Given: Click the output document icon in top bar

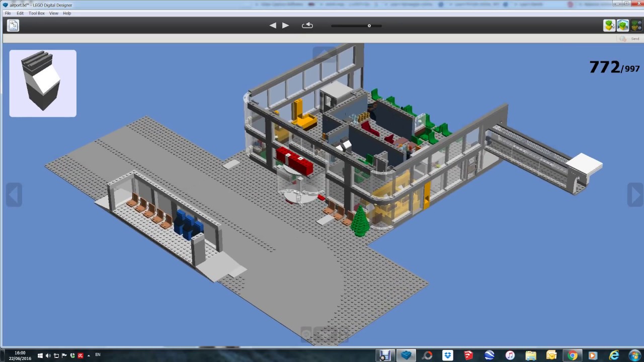Looking at the screenshot, I should click(x=13, y=25).
